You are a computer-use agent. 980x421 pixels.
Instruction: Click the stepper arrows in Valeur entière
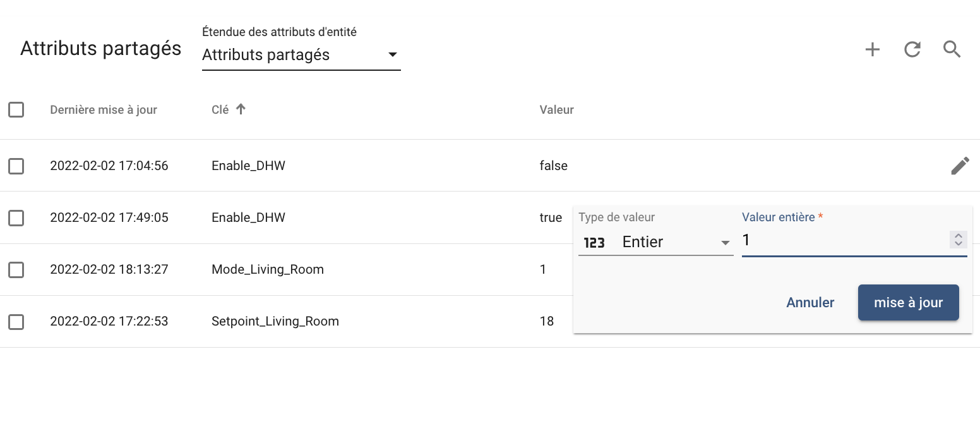(958, 240)
